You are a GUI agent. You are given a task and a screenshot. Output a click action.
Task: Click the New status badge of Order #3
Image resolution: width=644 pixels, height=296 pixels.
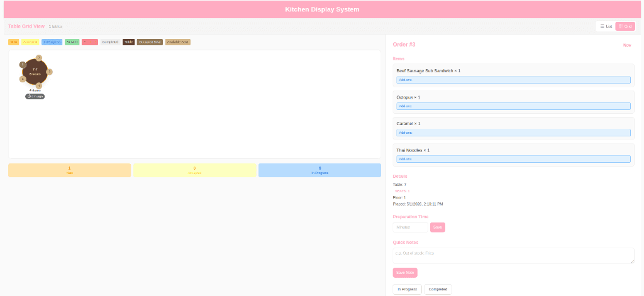(627, 45)
